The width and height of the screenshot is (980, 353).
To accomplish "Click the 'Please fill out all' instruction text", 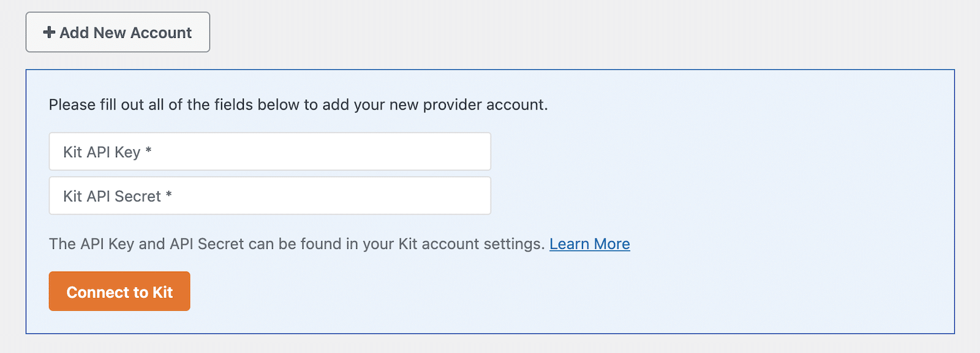I will click(298, 105).
